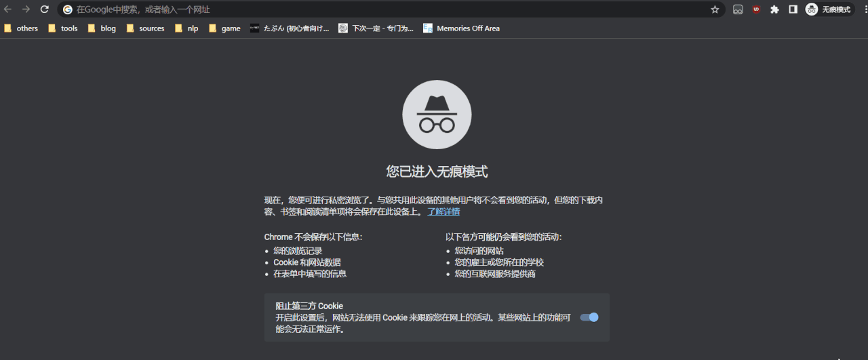Toggle the browser side panel
Viewport: 868px width, 360px height.
pos(793,9)
